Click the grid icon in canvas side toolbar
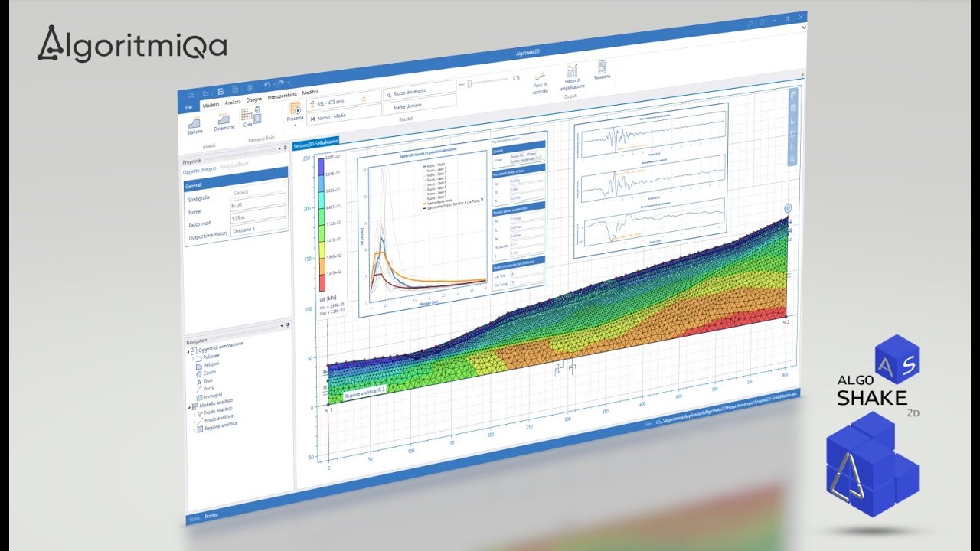The image size is (980, 551). (x=792, y=107)
